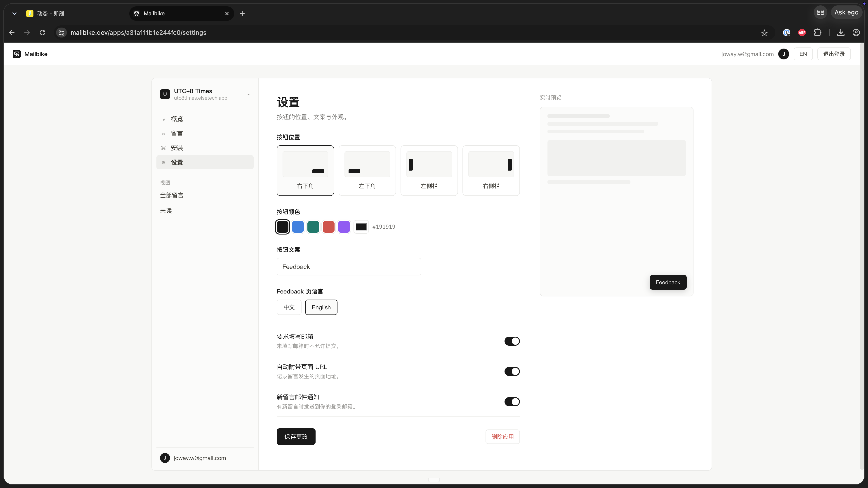Click the browser address bar URL
This screenshot has width=868, height=488.
click(x=138, y=33)
